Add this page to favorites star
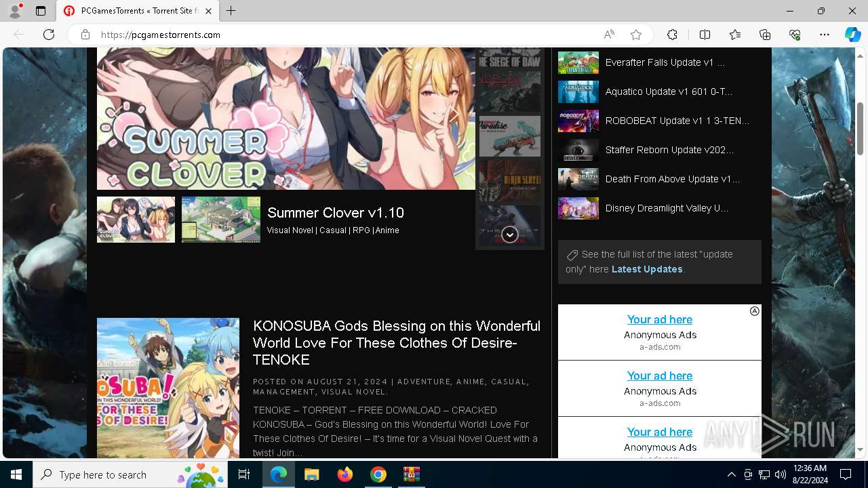The width and height of the screenshot is (868, 488). (x=635, y=35)
